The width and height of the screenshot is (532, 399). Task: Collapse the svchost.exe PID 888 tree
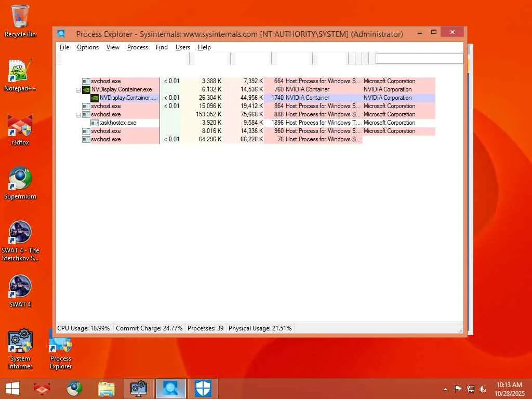pyautogui.click(x=78, y=115)
